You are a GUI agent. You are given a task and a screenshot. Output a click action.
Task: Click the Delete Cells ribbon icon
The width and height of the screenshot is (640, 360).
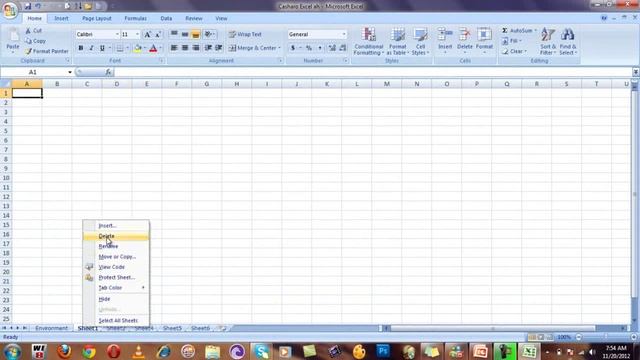click(x=464, y=35)
